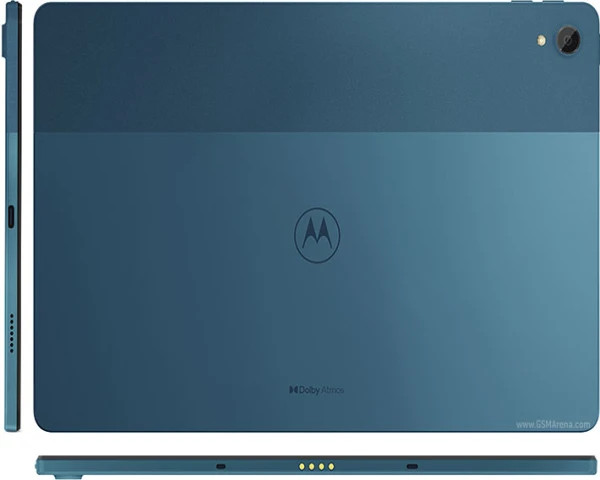Click the Dolby Atmos text on the back

tap(316, 390)
